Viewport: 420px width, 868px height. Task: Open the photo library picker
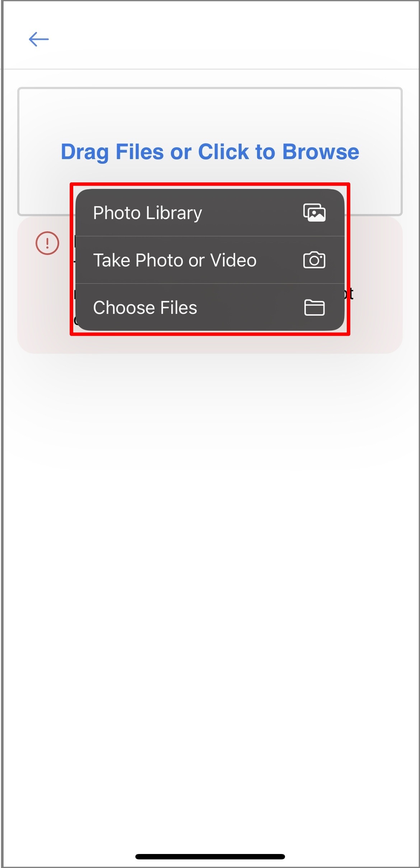[x=147, y=213]
